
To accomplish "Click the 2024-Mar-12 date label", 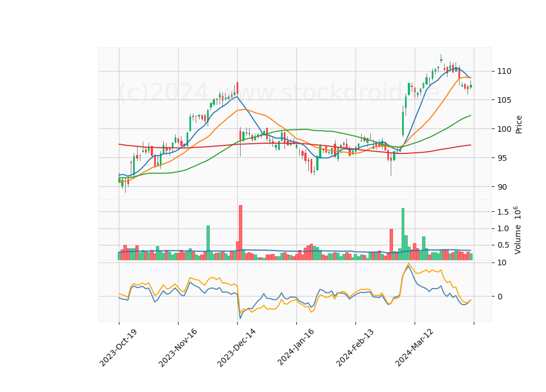I will (414, 347).
